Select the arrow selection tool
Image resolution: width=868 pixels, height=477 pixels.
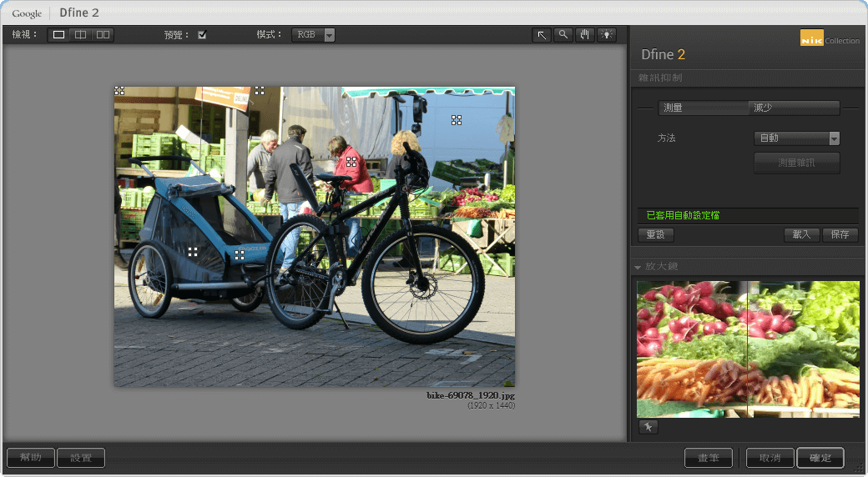coord(542,35)
